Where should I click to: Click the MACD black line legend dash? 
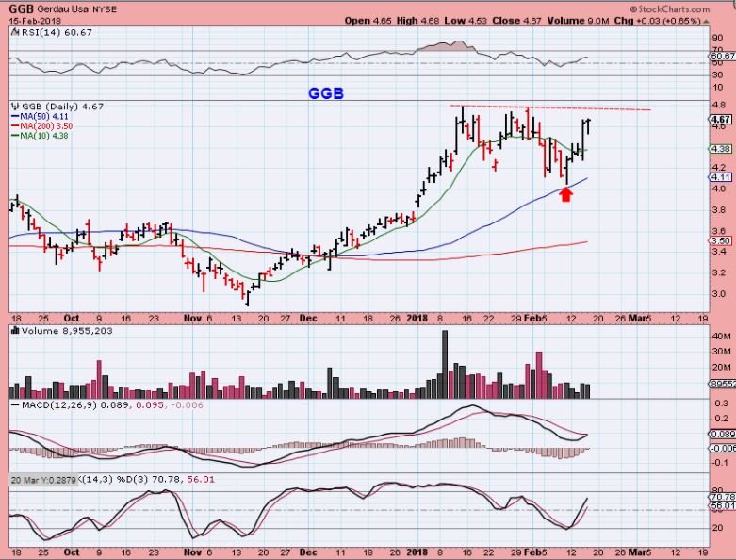[15, 404]
